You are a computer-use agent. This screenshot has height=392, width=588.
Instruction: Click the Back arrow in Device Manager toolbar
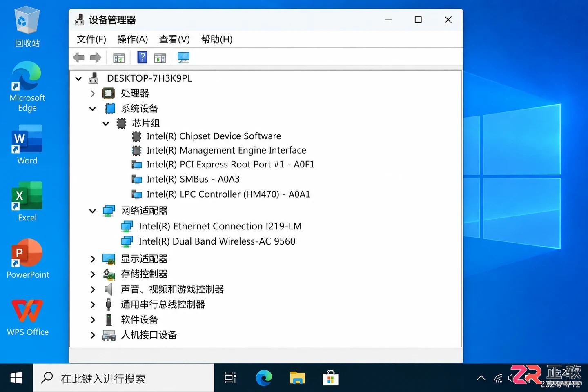coord(78,58)
